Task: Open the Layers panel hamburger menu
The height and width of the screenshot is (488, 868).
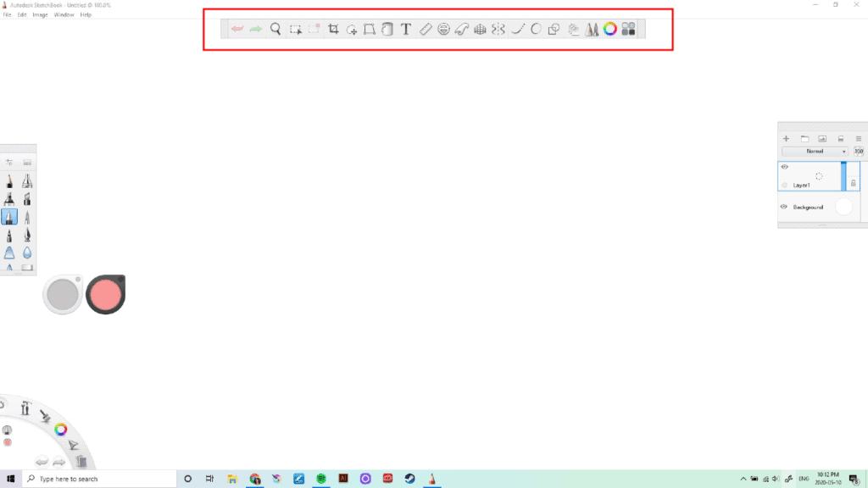Action: [859, 138]
